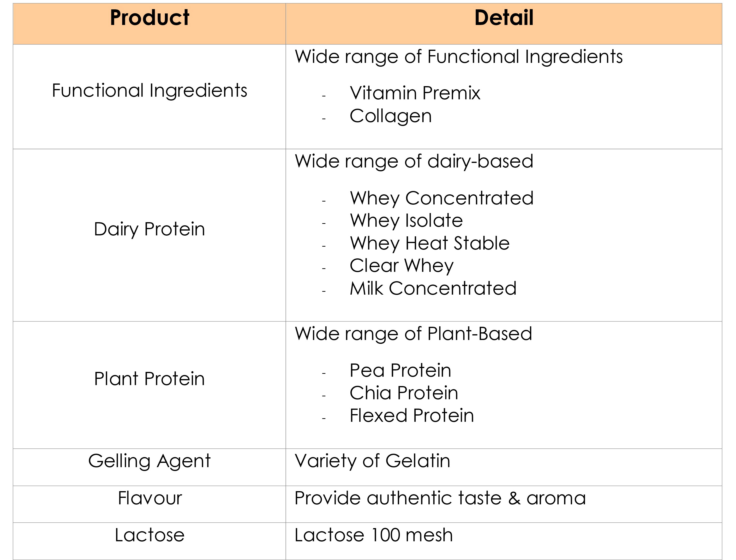Click the Whey Heat Stable entry
This screenshot has width=736, height=560.
429,243
